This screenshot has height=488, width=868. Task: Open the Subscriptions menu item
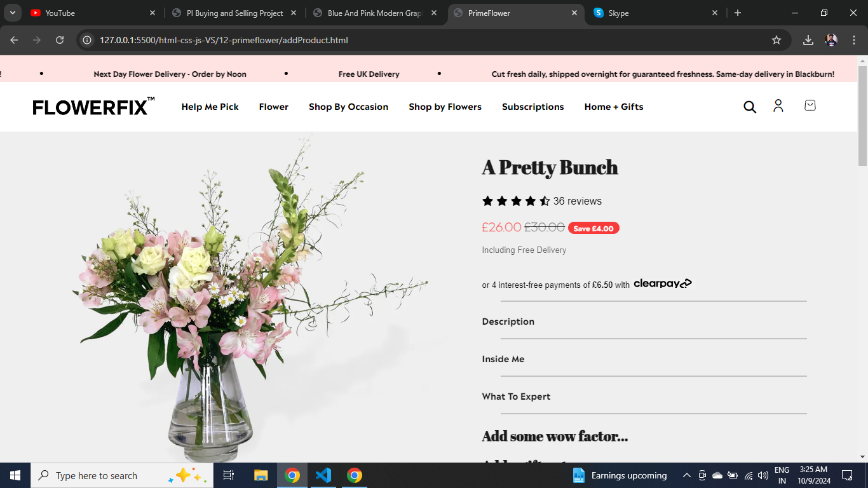[x=532, y=107]
